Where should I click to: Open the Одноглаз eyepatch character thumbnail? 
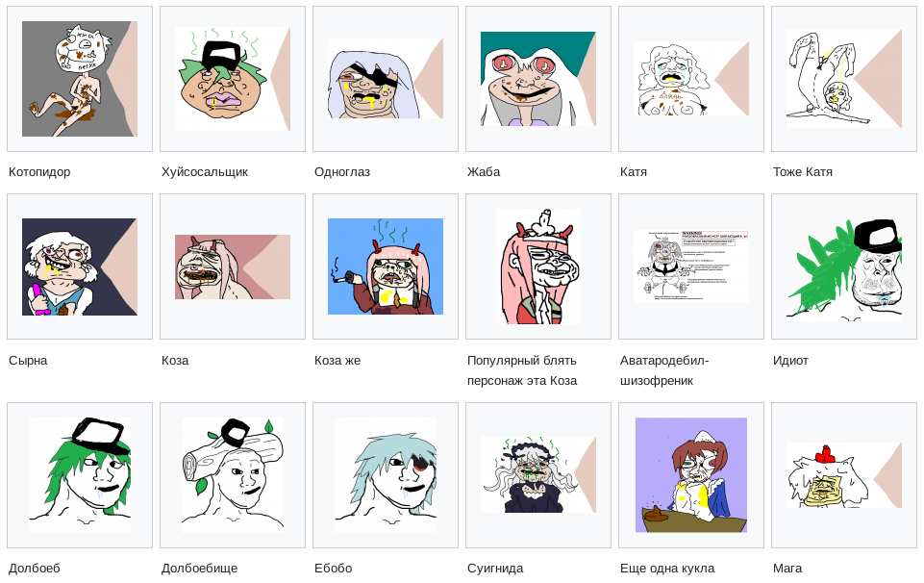386,79
